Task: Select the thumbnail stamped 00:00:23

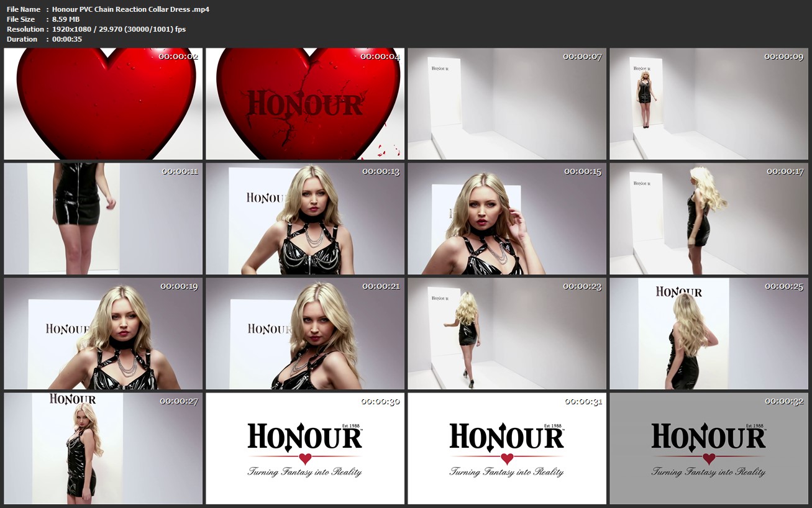Action: (507, 333)
